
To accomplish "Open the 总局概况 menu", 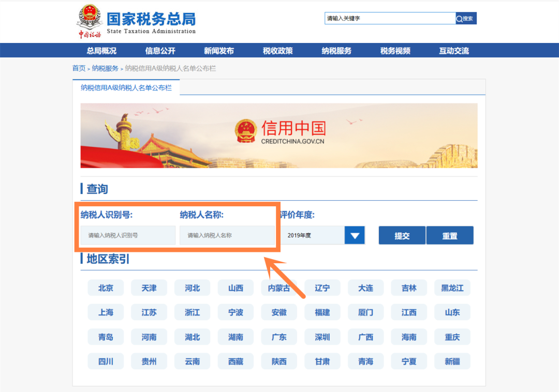I will tap(101, 51).
